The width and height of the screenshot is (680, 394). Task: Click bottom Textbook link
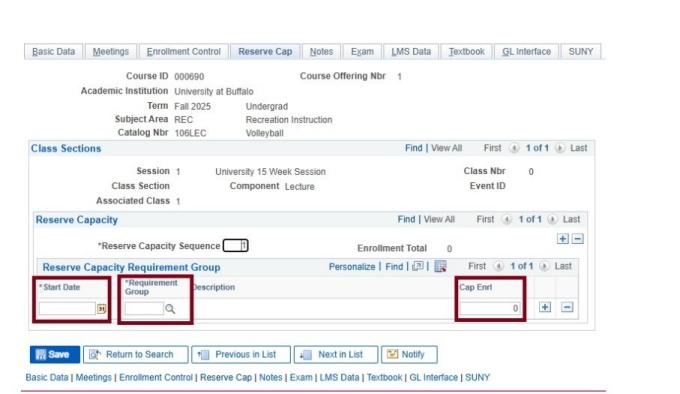click(384, 378)
